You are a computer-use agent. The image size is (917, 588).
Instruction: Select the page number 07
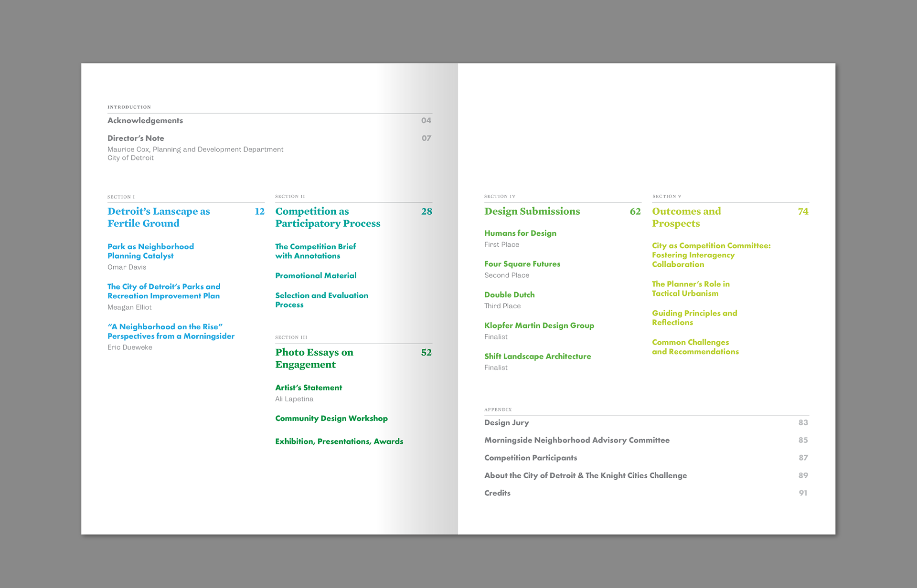point(426,138)
